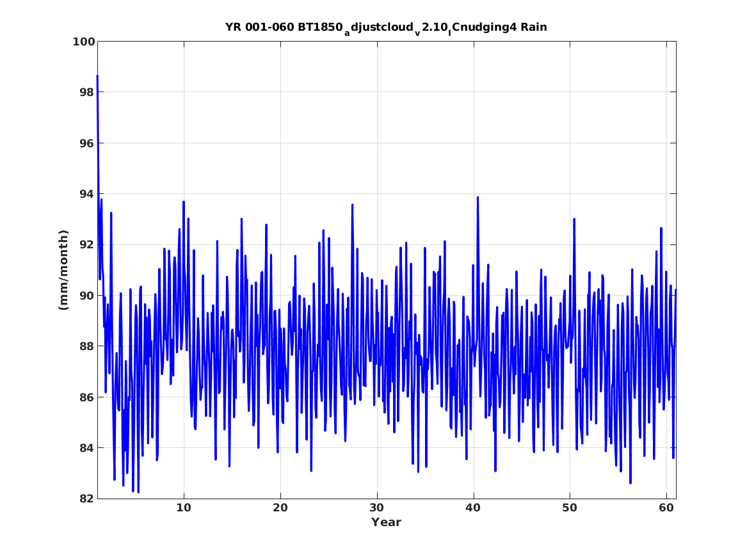Click x-axis tick label 50
This screenshot has height=560, width=747.
pyautogui.click(x=570, y=508)
